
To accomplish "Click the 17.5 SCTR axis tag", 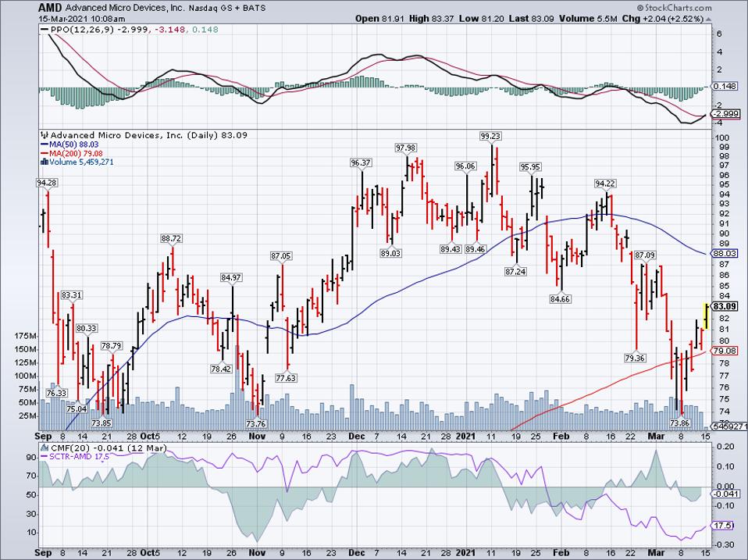I will point(721,525).
